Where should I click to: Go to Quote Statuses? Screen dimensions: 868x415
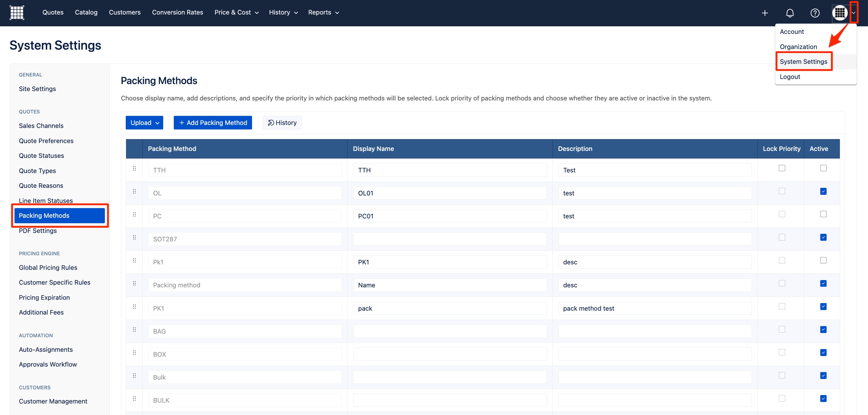(x=41, y=156)
